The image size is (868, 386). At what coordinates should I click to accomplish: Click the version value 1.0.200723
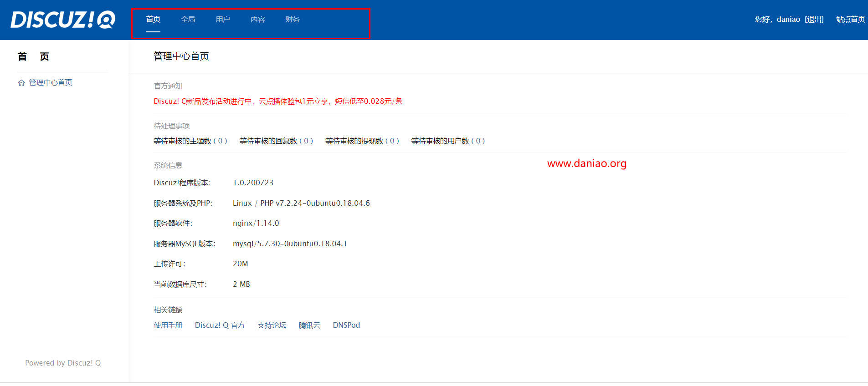(253, 183)
